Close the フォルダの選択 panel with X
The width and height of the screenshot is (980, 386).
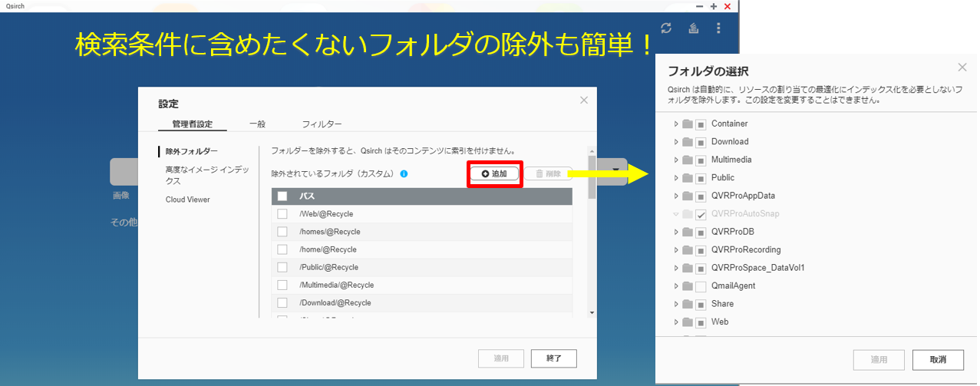(x=962, y=68)
